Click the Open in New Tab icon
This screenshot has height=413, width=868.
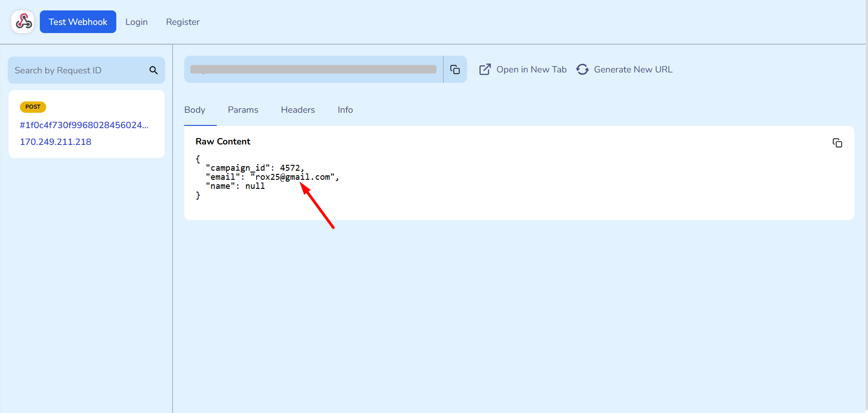pos(485,69)
